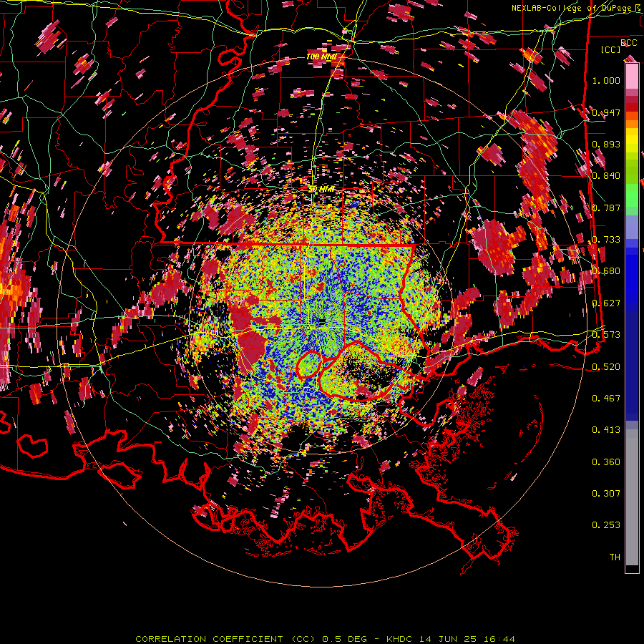Click the 0.253 color scale label

606,525
